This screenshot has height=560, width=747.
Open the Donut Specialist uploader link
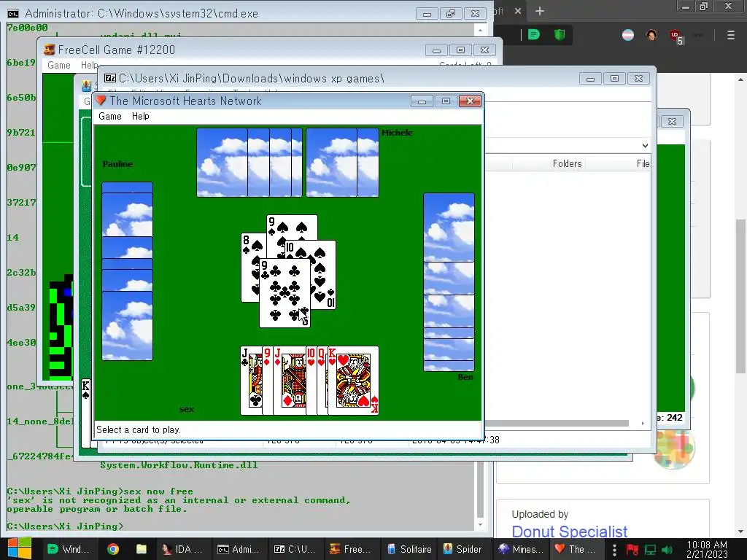tap(569, 531)
